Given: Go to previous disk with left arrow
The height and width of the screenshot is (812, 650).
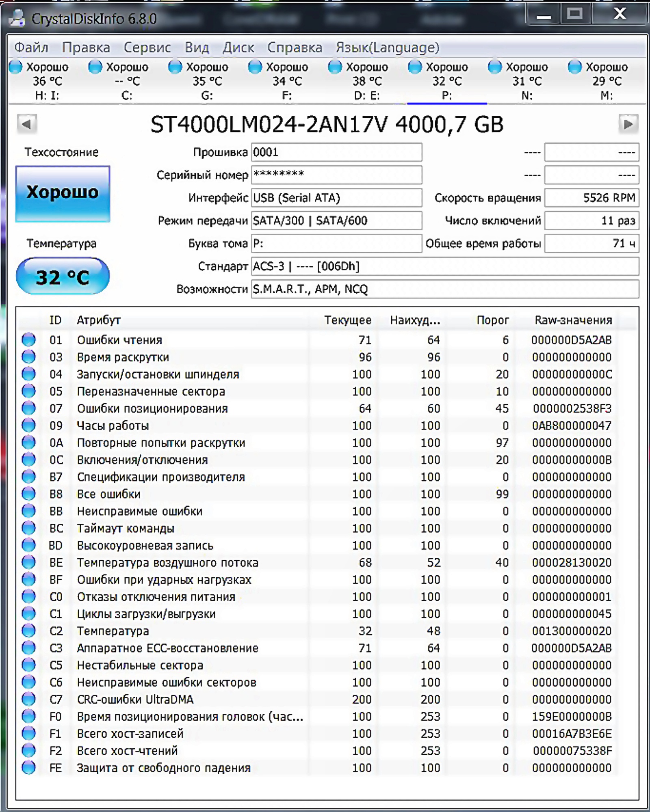Looking at the screenshot, I should tap(27, 124).
